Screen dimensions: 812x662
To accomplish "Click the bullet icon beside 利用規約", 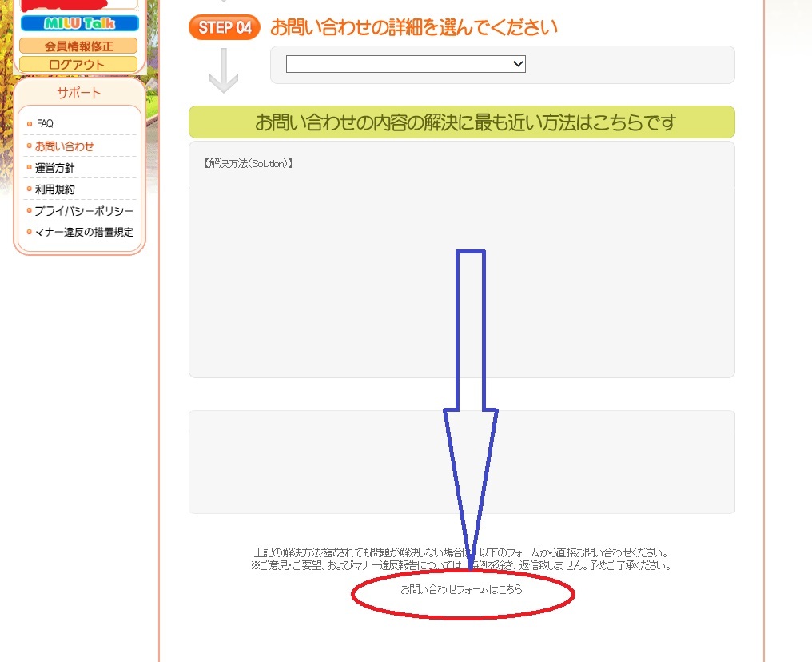I will point(30,189).
